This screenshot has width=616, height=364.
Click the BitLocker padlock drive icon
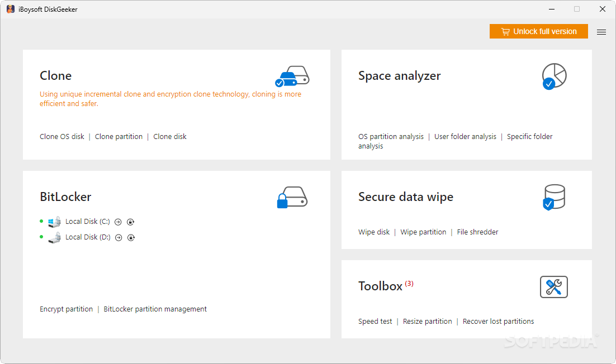click(x=292, y=197)
